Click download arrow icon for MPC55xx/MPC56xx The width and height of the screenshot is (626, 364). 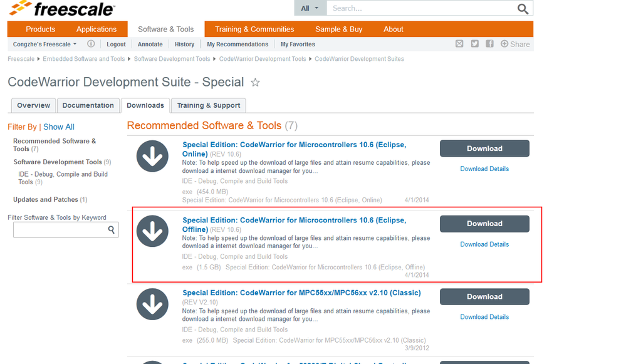pos(152,303)
